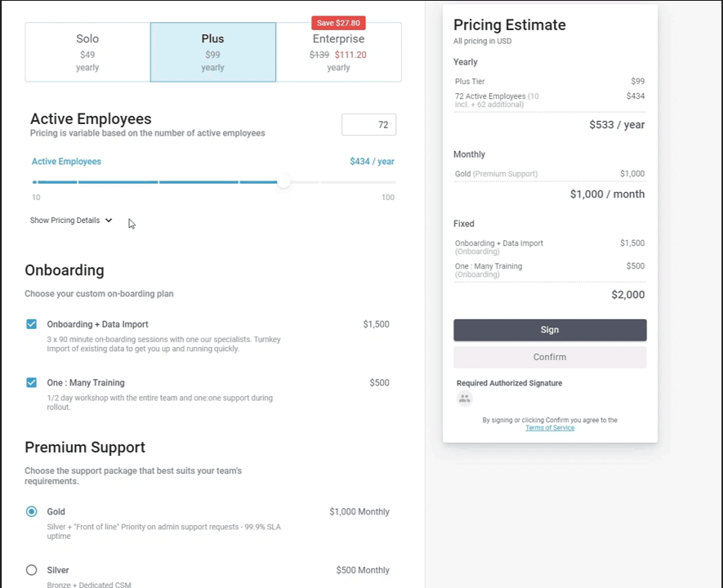Uncheck the Onboarding + Data Import option
This screenshot has width=723, height=588.
pyautogui.click(x=31, y=324)
